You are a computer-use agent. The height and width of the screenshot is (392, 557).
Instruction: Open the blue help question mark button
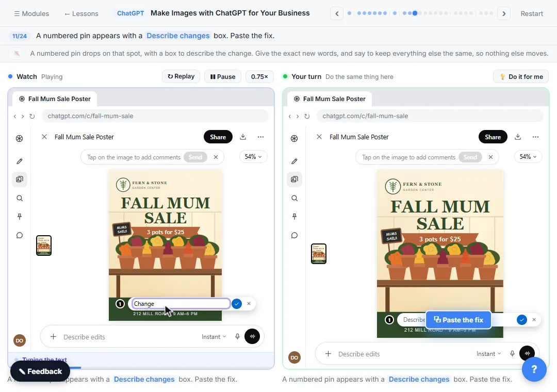click(534, 369)
